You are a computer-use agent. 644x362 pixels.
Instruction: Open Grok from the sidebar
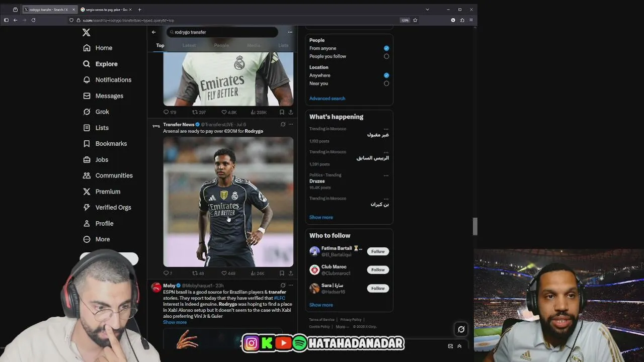96,112
